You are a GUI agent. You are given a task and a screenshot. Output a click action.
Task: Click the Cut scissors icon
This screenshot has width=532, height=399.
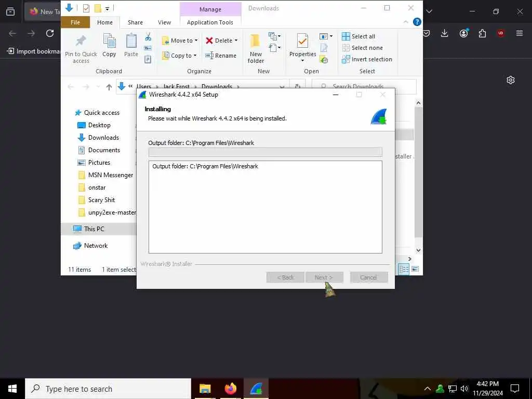click(x=148, y=37)
